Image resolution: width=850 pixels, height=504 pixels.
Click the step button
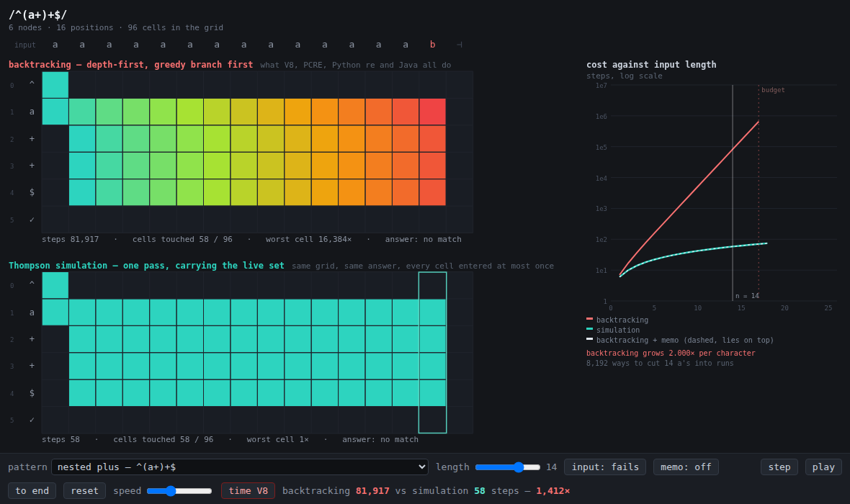(779, 467)
